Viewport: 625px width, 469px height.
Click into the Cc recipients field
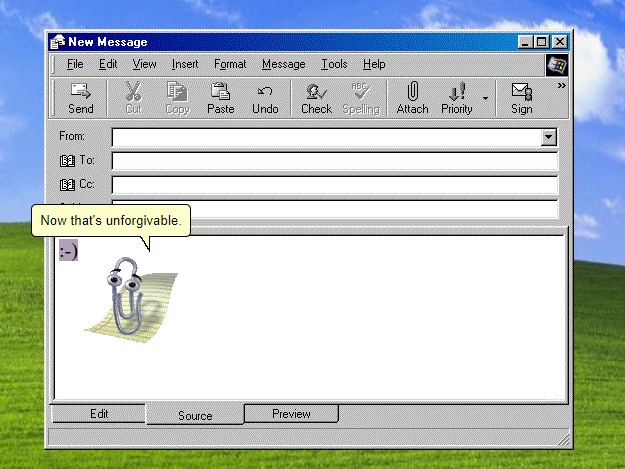(335, 185)
